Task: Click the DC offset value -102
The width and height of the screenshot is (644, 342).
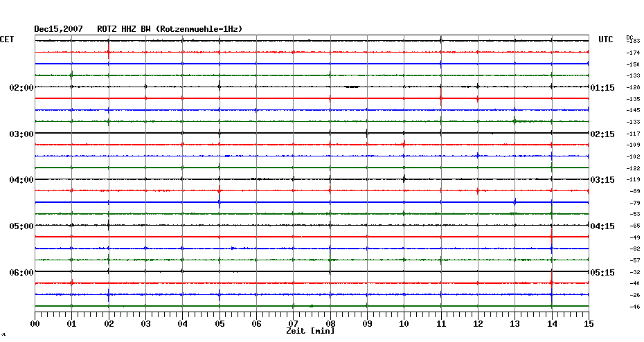Action: click(x=634, y=157)
